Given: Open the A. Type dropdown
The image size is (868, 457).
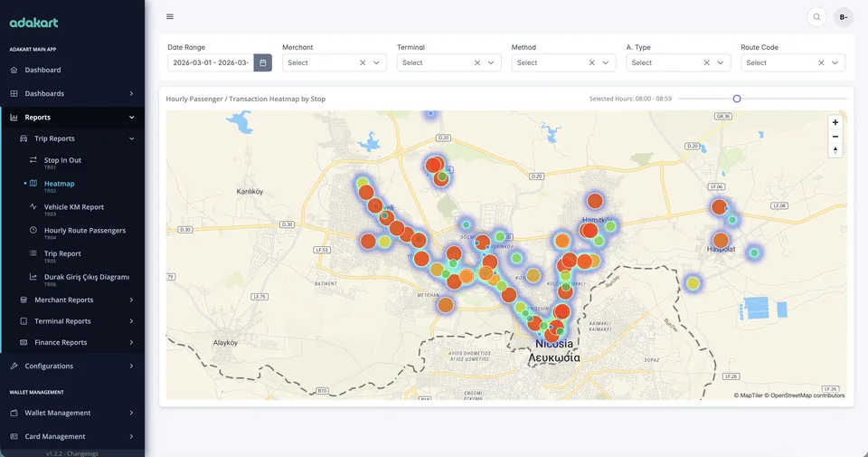Looking at the screenshot, I should click(x=721, y=62).
